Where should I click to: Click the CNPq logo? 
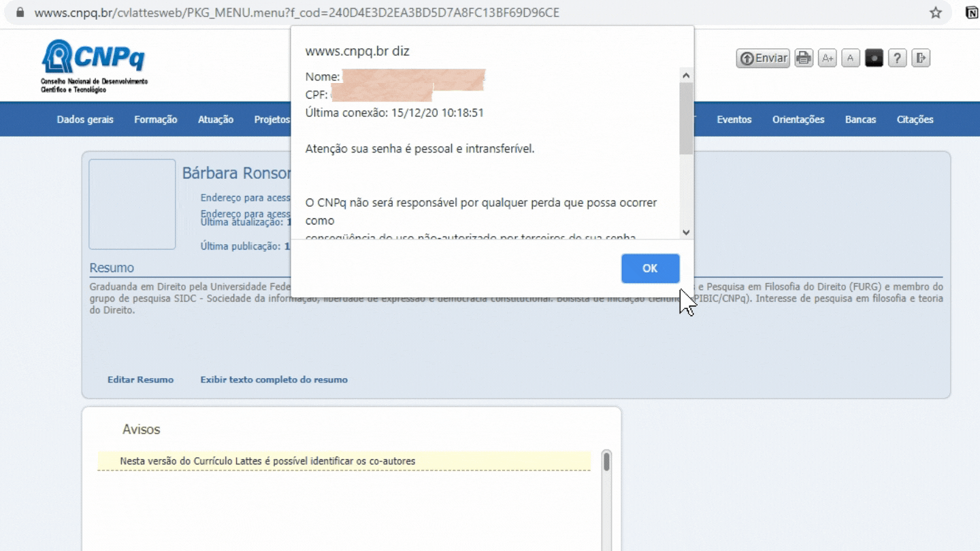(x=94, y=65)
